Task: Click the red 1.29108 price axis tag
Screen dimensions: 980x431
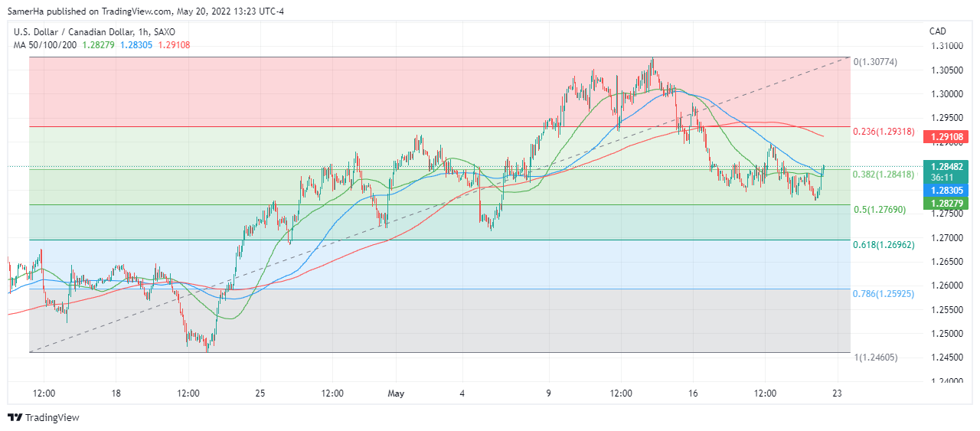Action: (947, 137)
